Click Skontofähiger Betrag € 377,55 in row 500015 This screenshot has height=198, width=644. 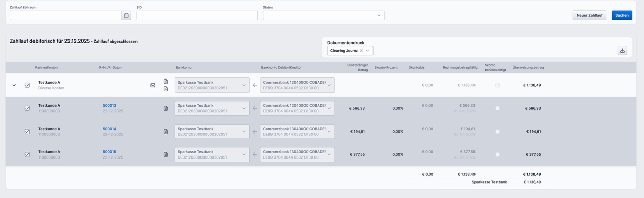click(x=357, y=154)
